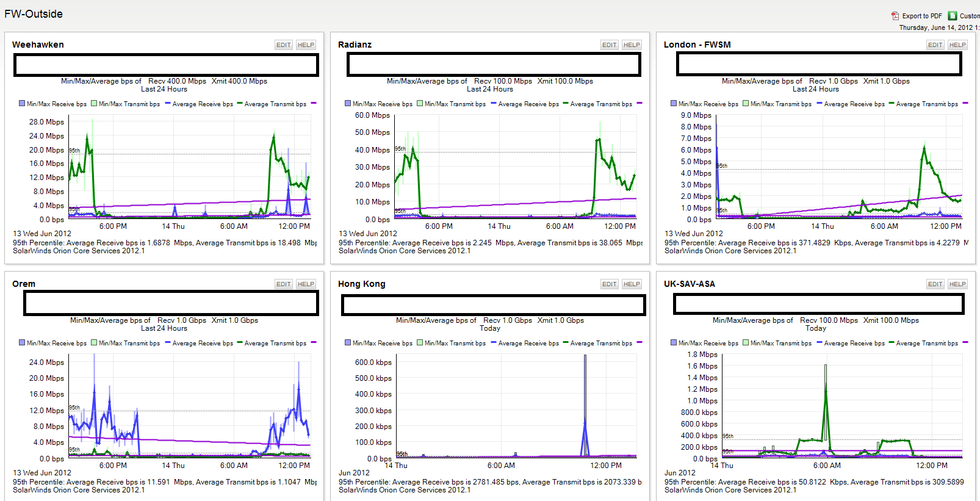Click the Hong Kong traffic spike in chart
980x501 pixels.
585,406
